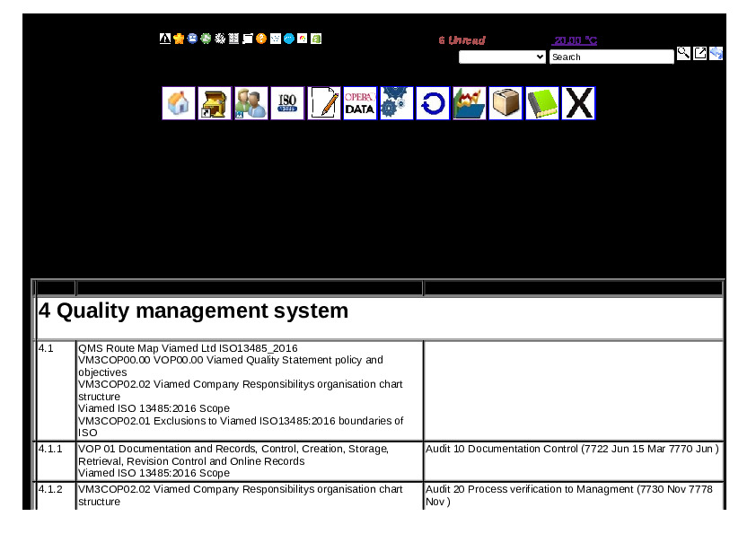Screen dimensions: 756x534
Task: Open the green book icon
Action: 542,103
